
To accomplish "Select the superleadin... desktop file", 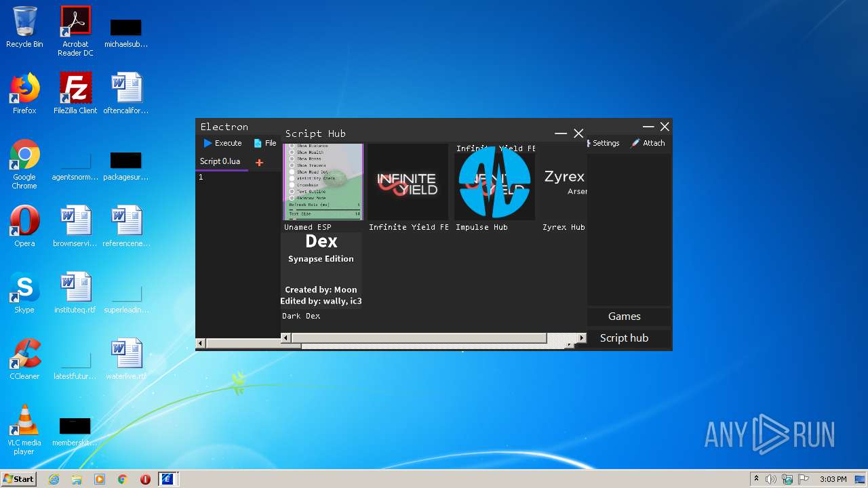I will [126, 298].
